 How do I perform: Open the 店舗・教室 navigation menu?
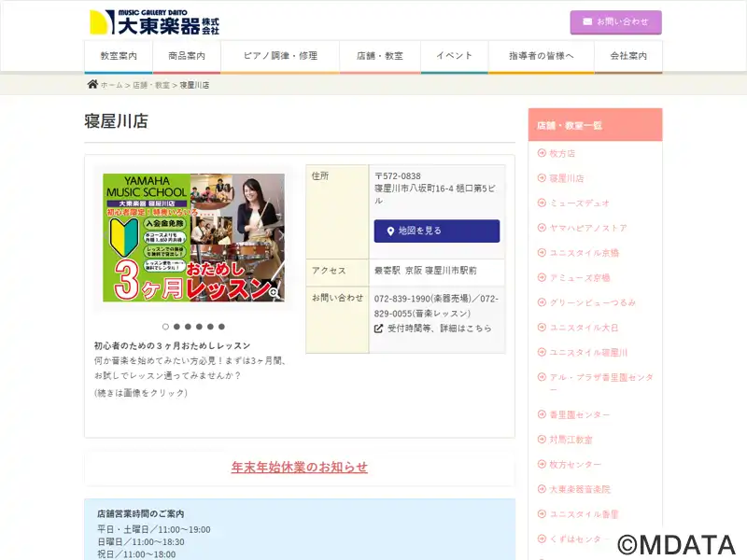click(380, 56)
